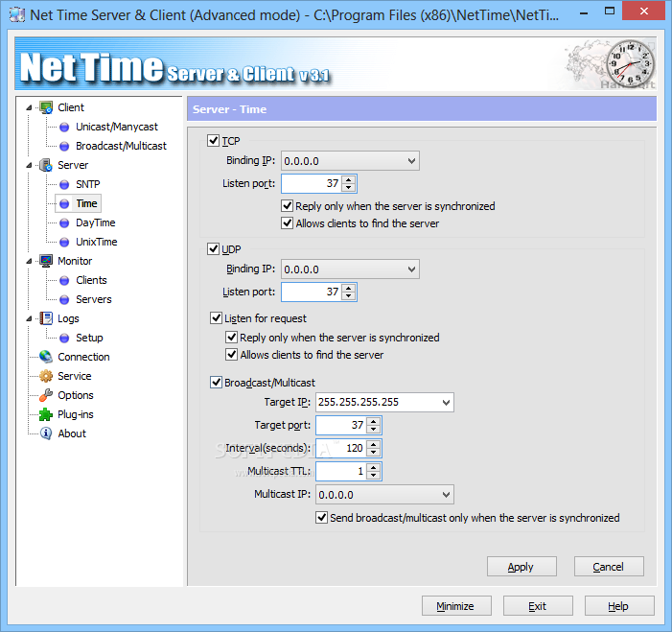Select the SNTP server page
This screenshot has width=672, height=632.
(88, 184)
